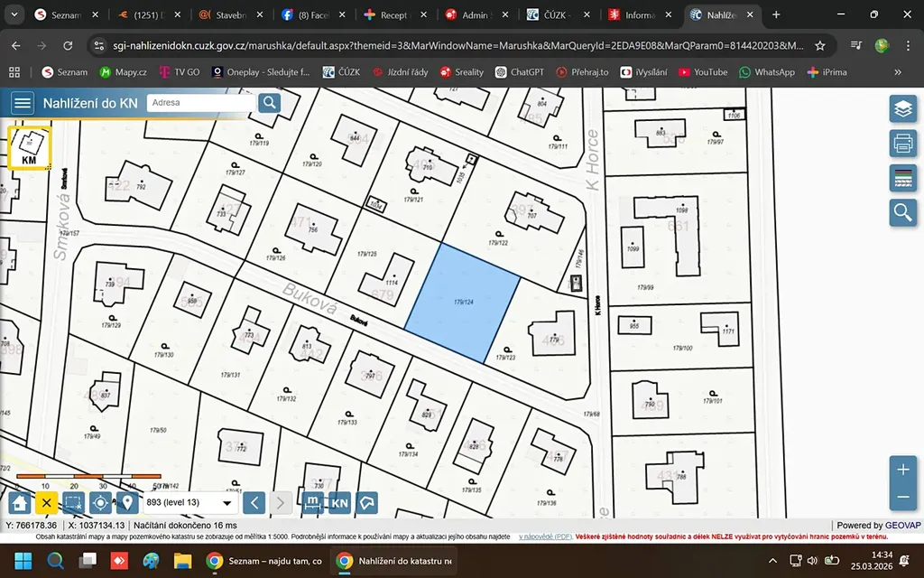Go to the previous map view

click(255, 503)
